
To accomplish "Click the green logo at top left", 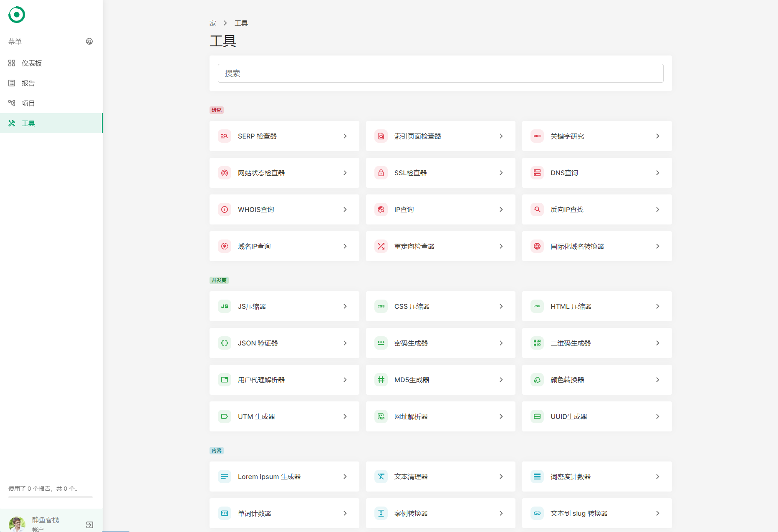I will pos(17,15).
